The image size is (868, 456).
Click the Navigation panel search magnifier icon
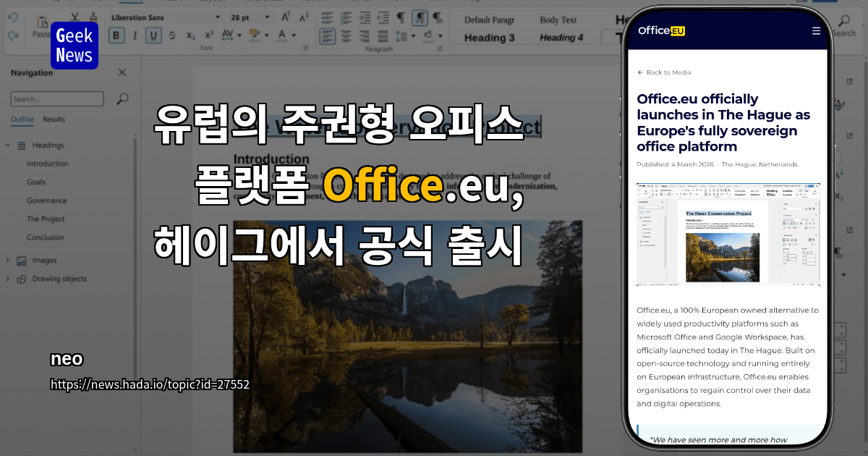(x=122, y=98)
